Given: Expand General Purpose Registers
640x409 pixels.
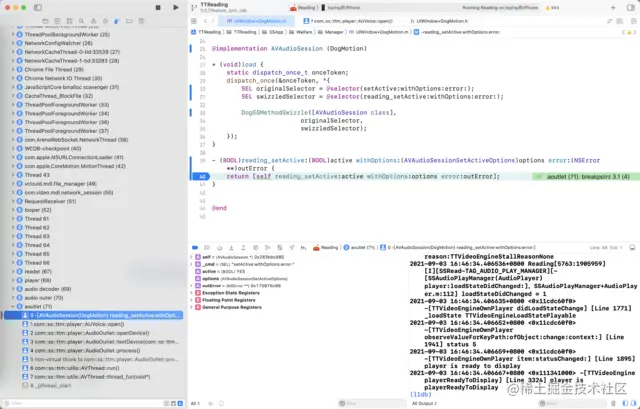Looking at the screenshot, I should click(191, 307).
